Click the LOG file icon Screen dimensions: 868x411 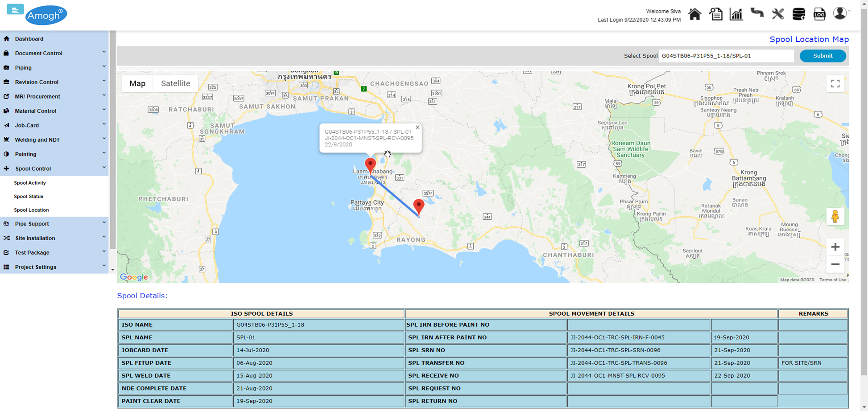(819, 14)
